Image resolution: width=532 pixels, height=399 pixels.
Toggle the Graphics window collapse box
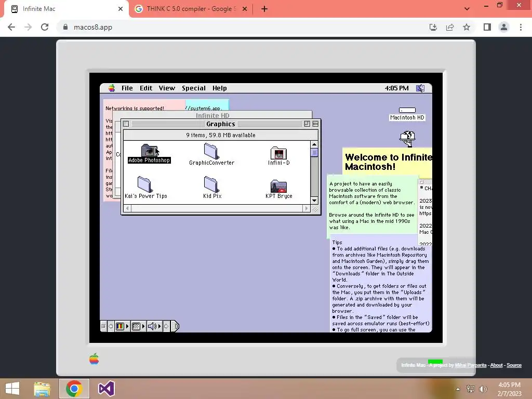click(315, 124)
